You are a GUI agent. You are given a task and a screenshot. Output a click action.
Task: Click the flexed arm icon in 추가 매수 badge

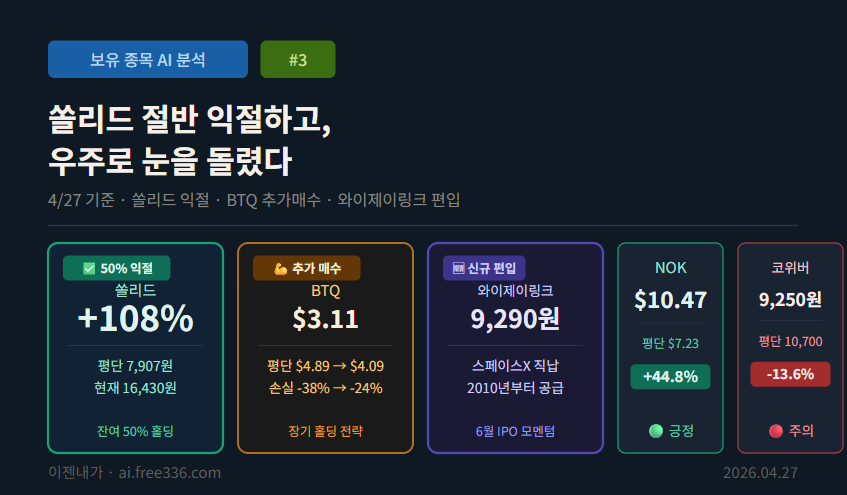click(280, 269)
